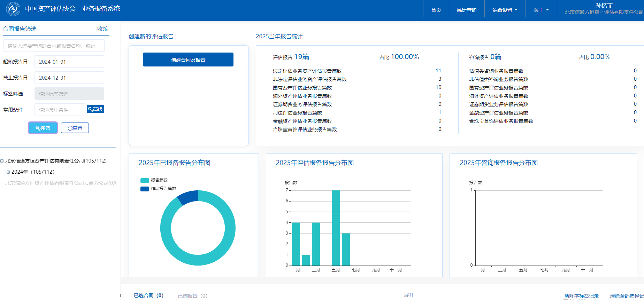Image resolution: width=644 pixels, height=300 pixels.
Task: Switch to the 已选合同 tab
Action: coord(148,295)
